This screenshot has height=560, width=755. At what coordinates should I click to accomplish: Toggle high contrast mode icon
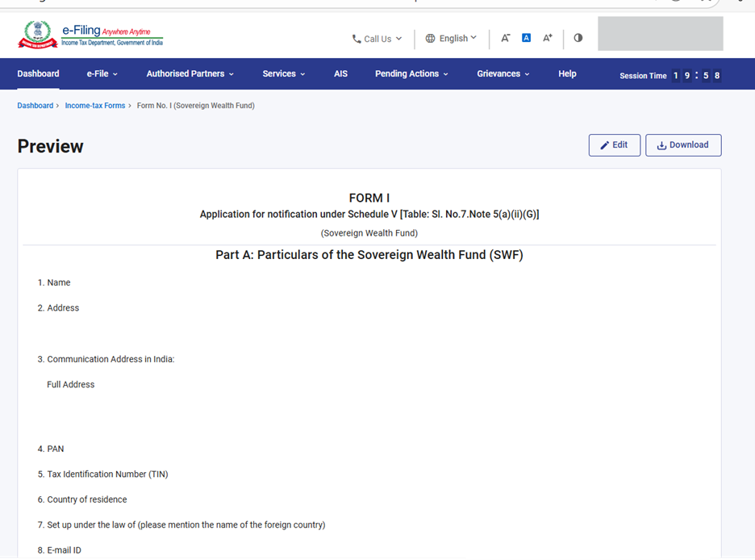click(x=578, y=38)
